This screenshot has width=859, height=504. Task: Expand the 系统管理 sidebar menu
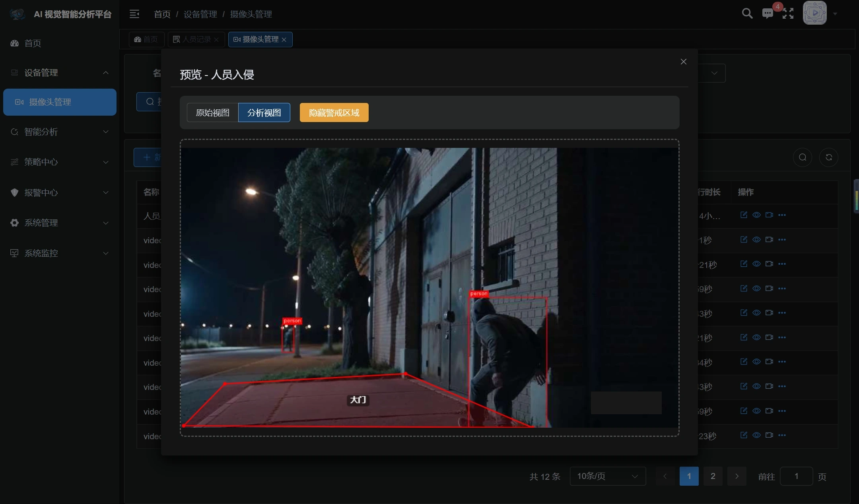pos(60,223)
